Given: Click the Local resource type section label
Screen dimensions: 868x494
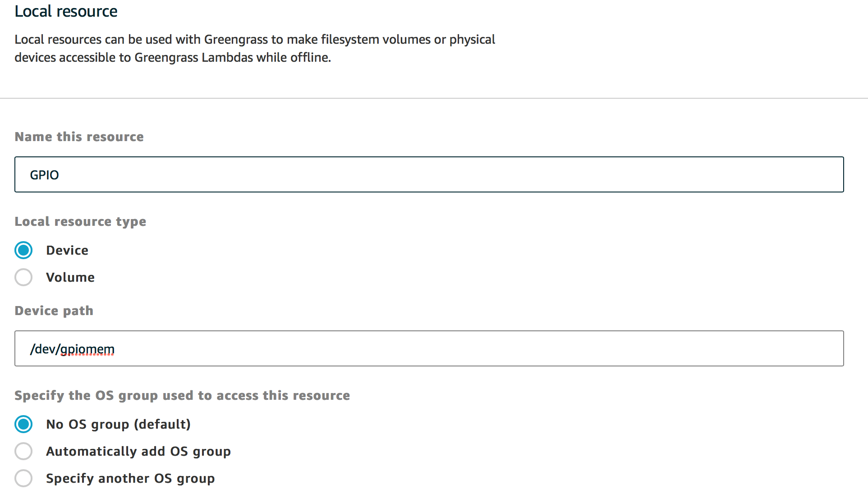Looking at the screenshot, I should [80, 221].
